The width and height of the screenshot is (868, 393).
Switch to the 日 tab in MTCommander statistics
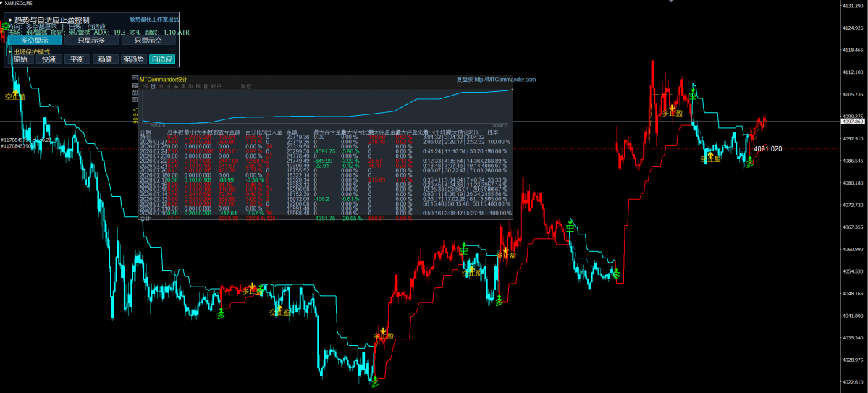153,86
